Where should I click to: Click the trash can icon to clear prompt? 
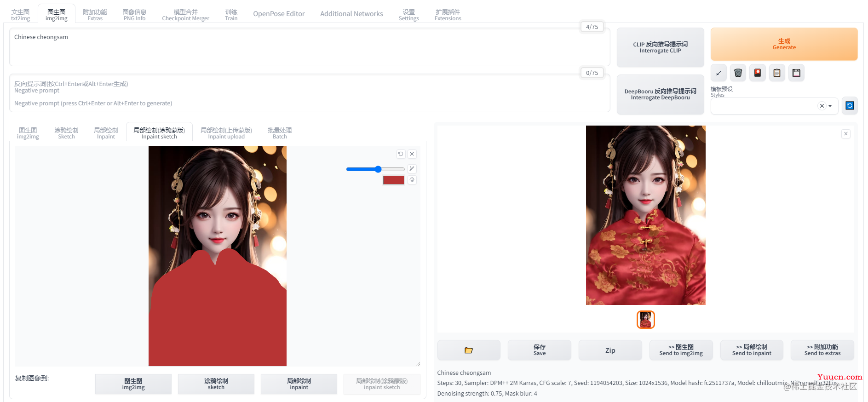pyautogui.click(x=738, y=73)
